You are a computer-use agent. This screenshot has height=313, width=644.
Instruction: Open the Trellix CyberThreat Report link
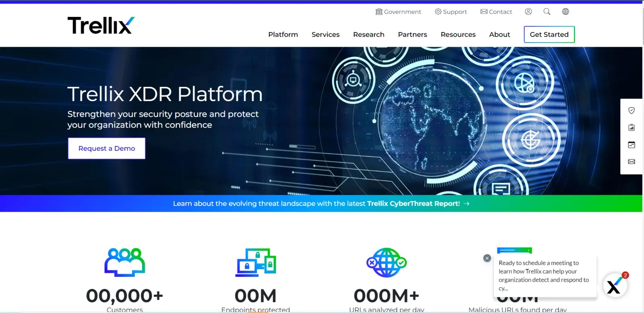[413, 204]
